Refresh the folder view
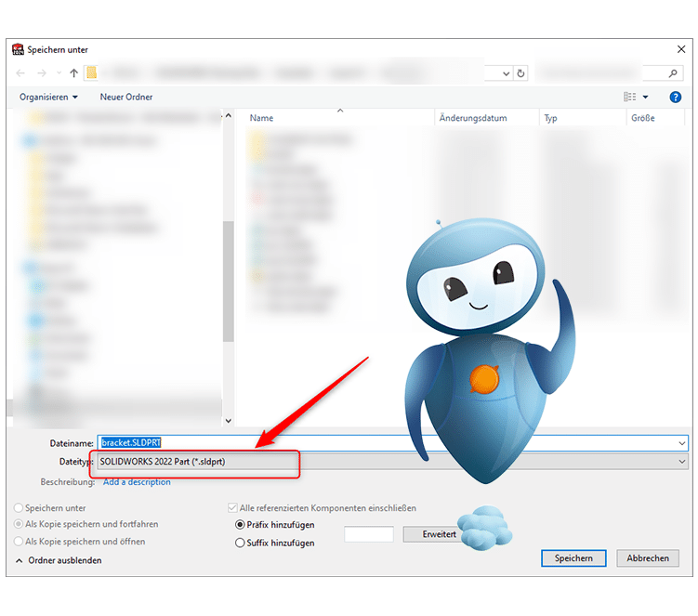The height and width of the screenshot is (616, 698). tap(520, 73)
